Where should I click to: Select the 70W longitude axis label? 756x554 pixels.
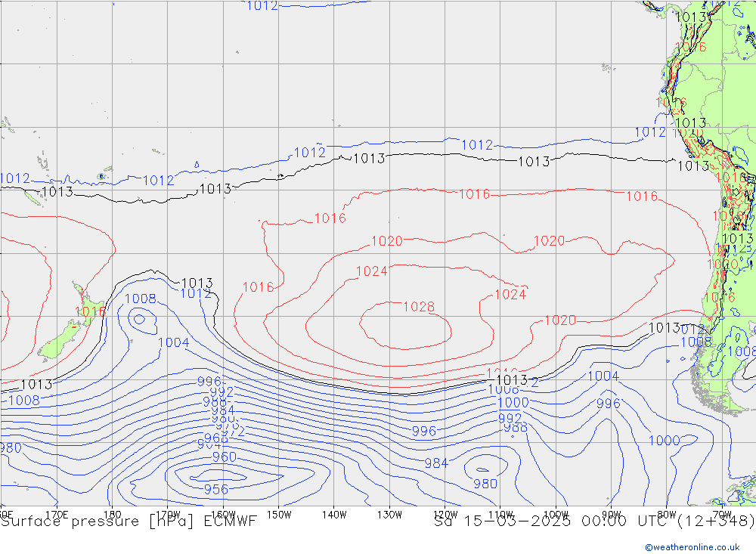click(x=722, y=515)
